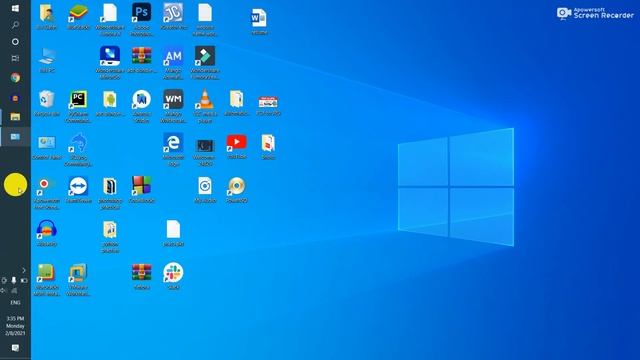The height and width of the screenshot is (360, 640).
Task: Click the microphone tray icon
Action: [13, 280]
